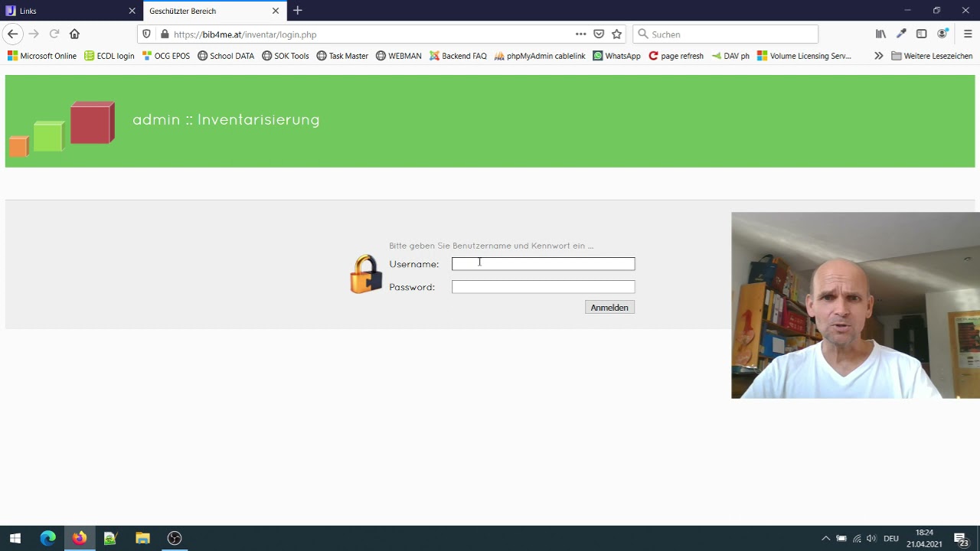Viewport: 980px width, 551px height.
Task: Open the WEBMAN bookmark
Action: (x=399, y=56)
